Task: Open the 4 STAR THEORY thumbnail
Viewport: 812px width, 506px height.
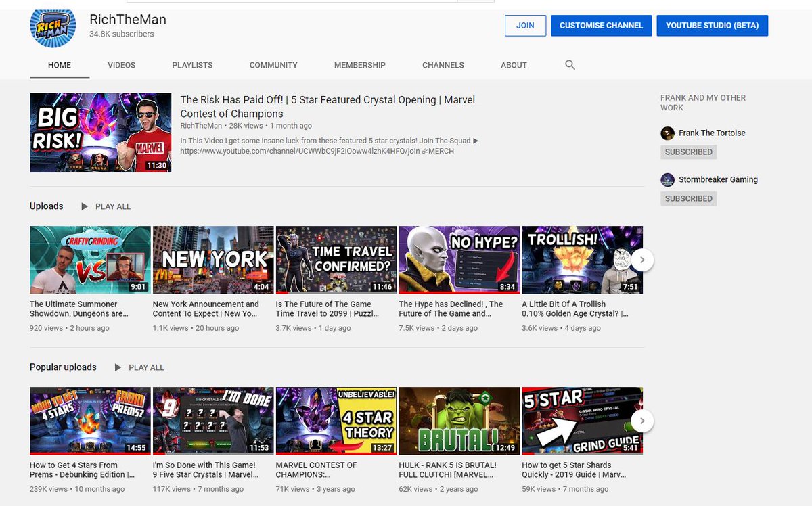Action: click(336, 421)
